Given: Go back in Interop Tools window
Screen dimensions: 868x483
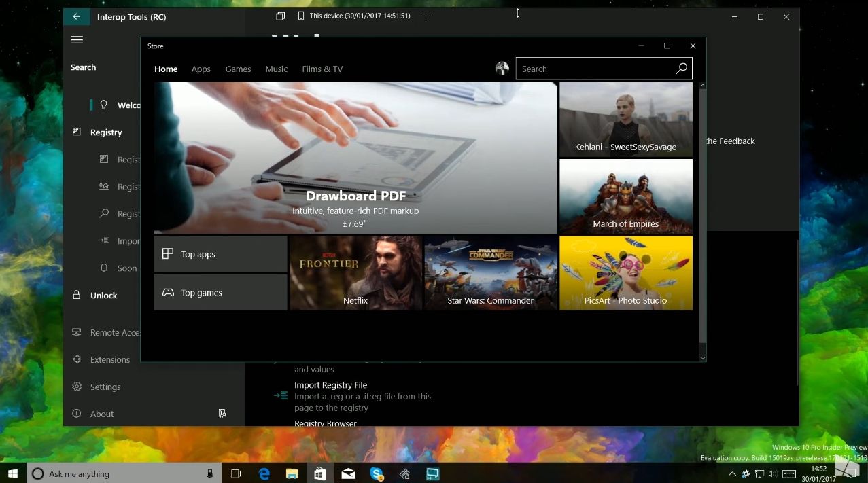Looking at the screenshot, I should point(77,17).
